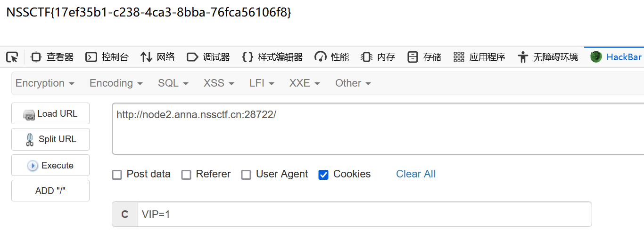Open the Style Editor (样式编辑器) panel

[x=272, y=57]
